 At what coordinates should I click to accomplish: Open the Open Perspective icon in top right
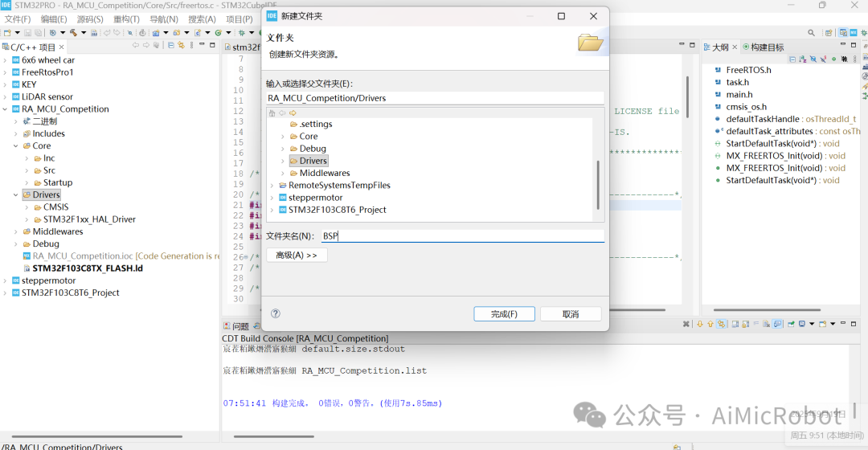[x=829, y=33]
